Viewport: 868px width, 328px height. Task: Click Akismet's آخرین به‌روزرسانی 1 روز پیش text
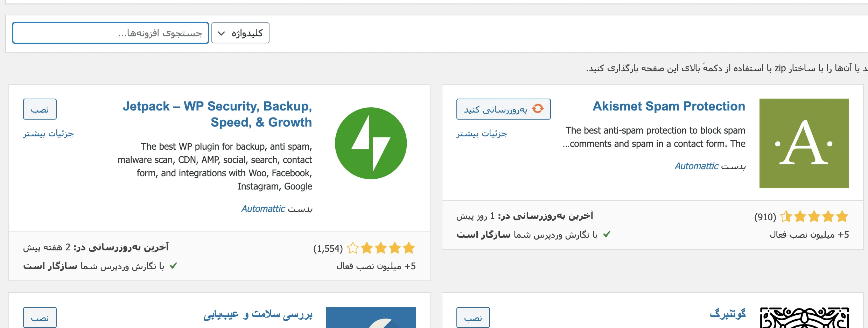(525, 216)
